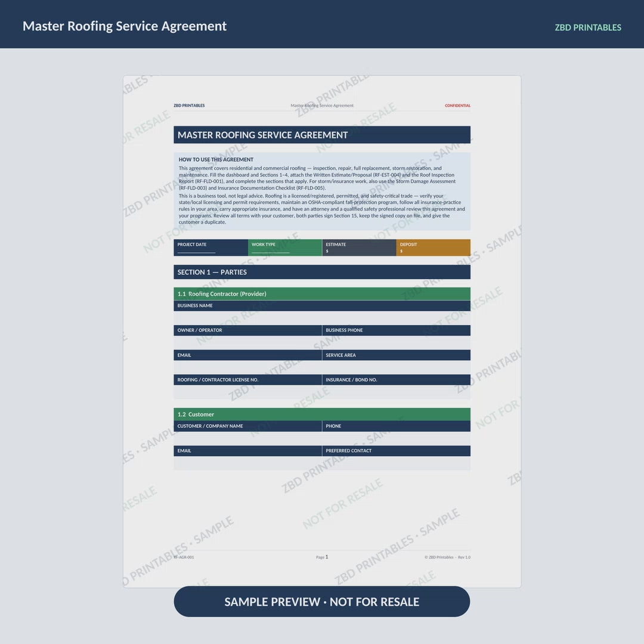Click the SECTION 1 — PARTIES header
The image size is (644, 644).
point(322,272)
